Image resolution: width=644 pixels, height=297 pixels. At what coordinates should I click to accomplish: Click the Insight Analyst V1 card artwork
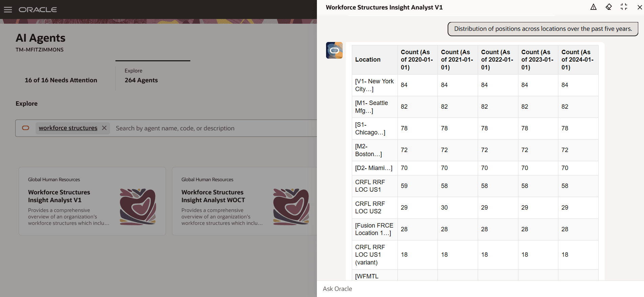pos(138,207)
